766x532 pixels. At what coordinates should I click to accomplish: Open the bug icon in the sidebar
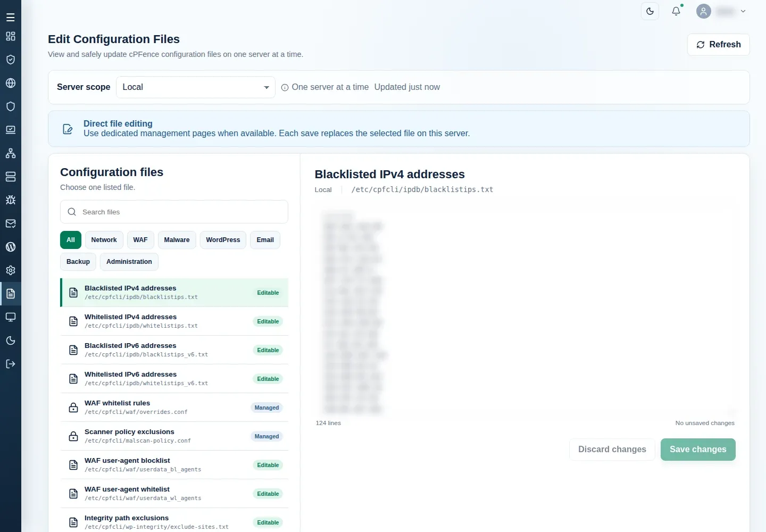(x=10, y=200)
